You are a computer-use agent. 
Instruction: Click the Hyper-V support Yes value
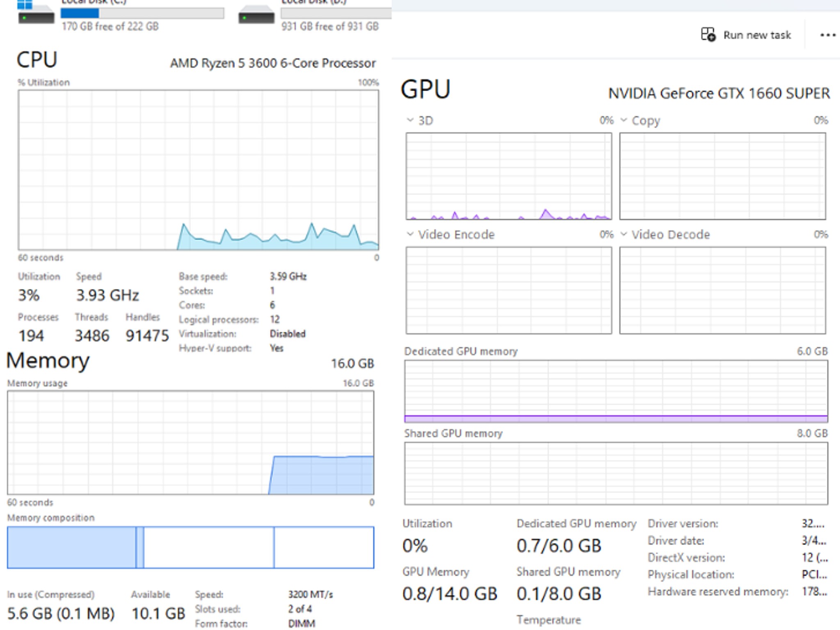tap(276, 348)
